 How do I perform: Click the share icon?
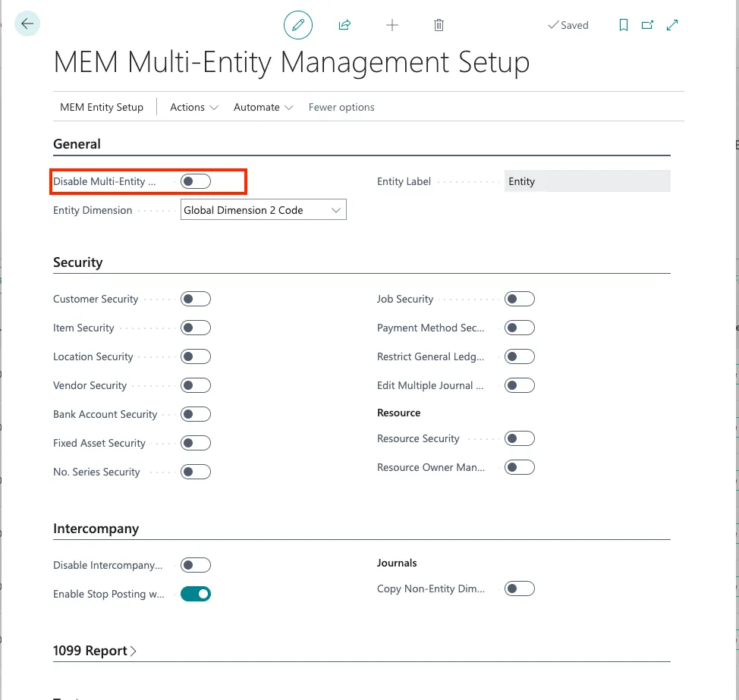click(344, 25)
